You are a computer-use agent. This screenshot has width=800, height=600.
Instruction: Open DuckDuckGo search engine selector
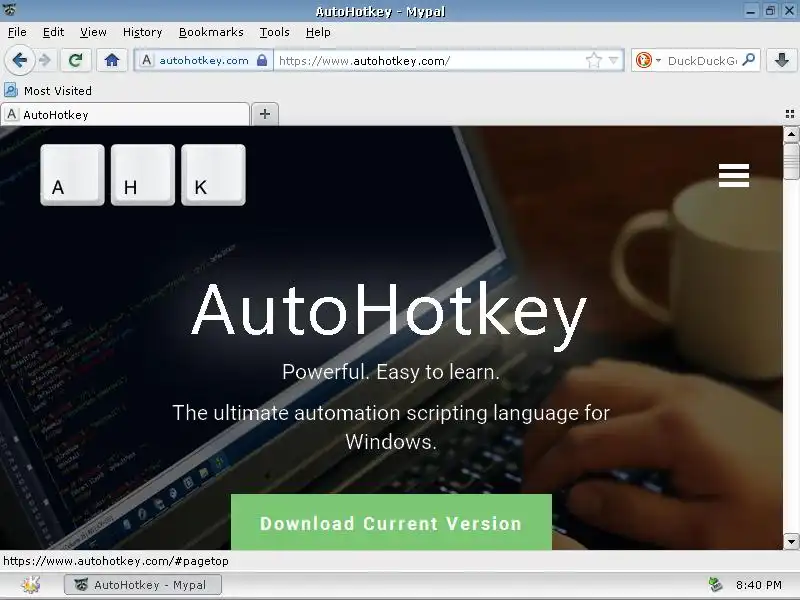coord(647,60)
